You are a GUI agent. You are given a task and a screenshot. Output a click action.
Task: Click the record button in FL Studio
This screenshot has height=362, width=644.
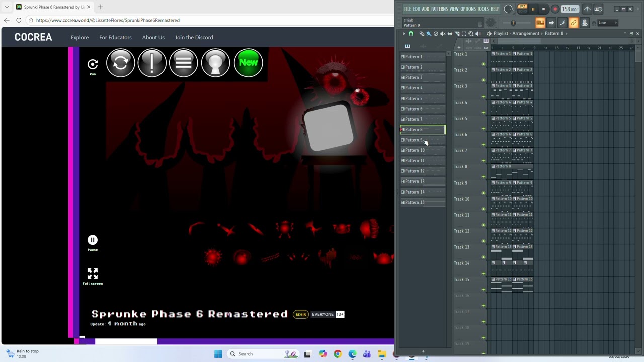point(555,9)
